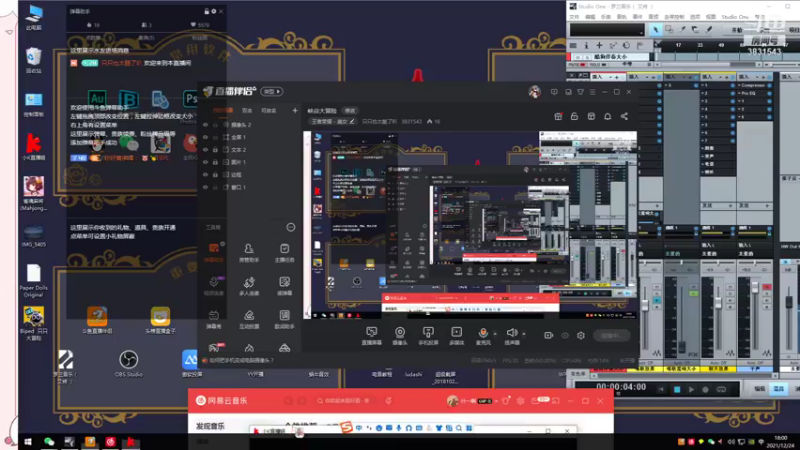Toggle visibility eye for 文本 2 source
800x450 pixels.
click(206, 149)
